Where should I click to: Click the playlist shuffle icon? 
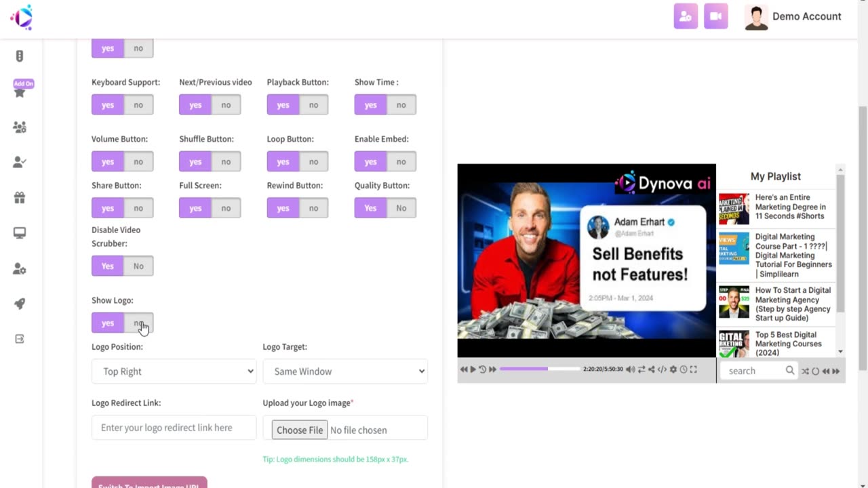click(x=805, y=371)
